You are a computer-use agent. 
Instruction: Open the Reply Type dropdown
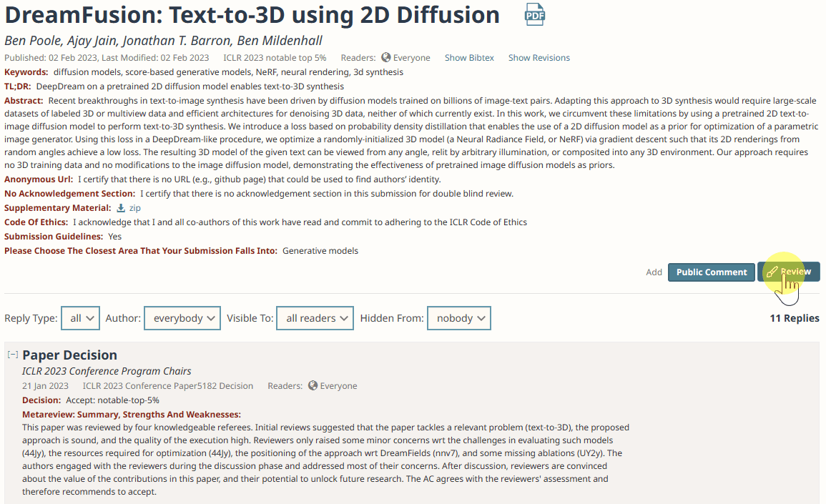tap(80, 318)
